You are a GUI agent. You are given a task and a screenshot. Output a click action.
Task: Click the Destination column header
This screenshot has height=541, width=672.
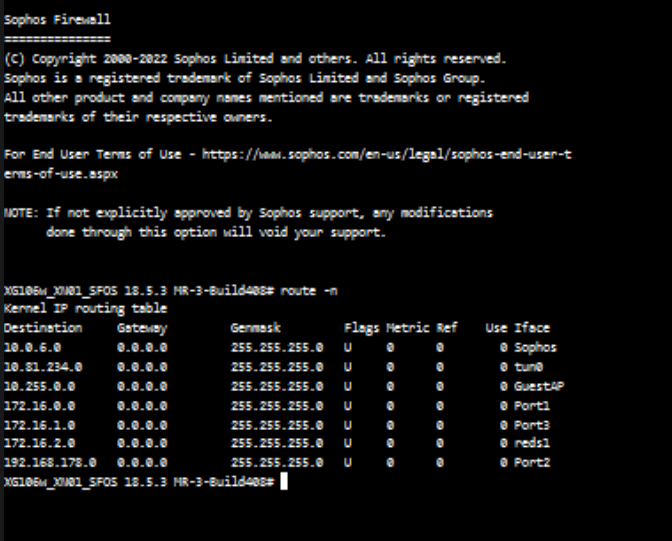[x=43, y=328]
